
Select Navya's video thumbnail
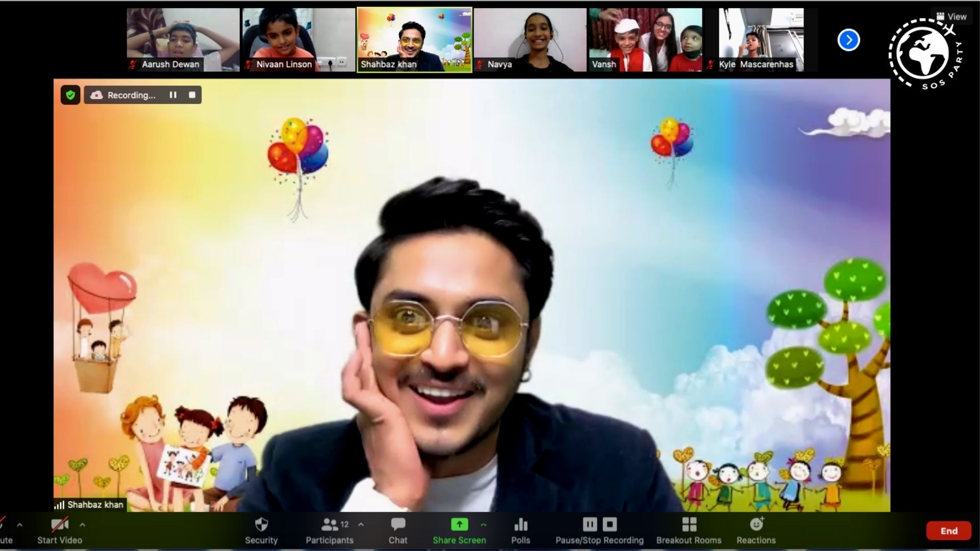click(530, 40)
